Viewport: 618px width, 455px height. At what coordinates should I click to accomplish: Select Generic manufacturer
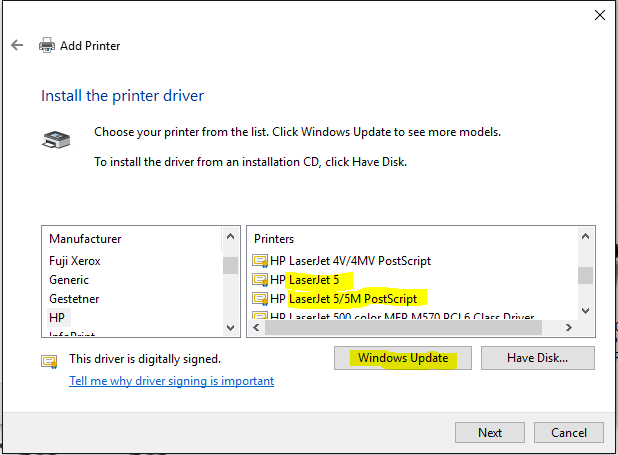[69, 280]
